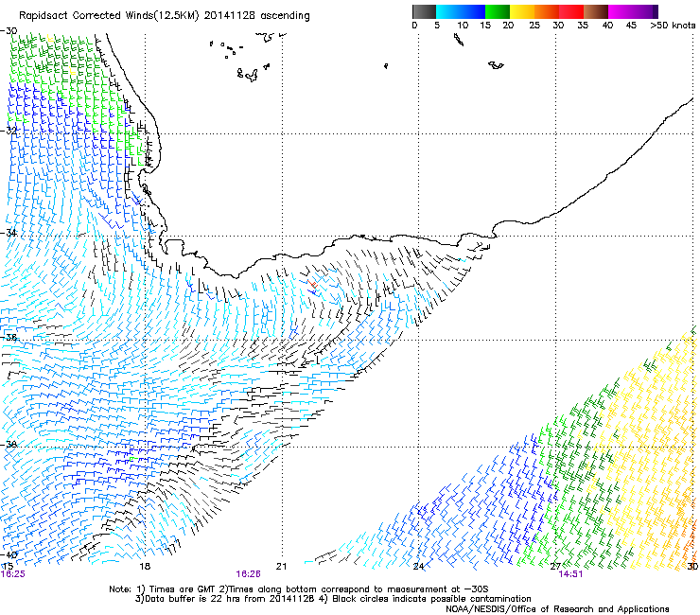The image size is (700, 615).
Task: Click the lone red wind barb south of coast
Action: [312, 284]
